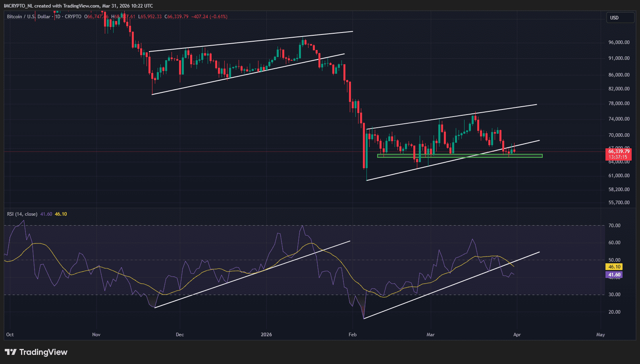Image resolution: width=640 pixels, height=364 pixels.
Task: Click the 61,000.00 price scale label
Action: (619, 176)
